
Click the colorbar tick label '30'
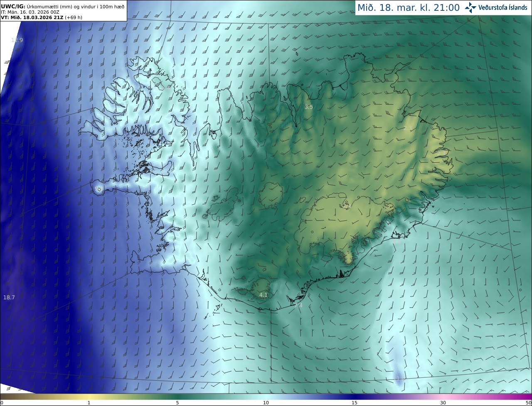(443, 403)
